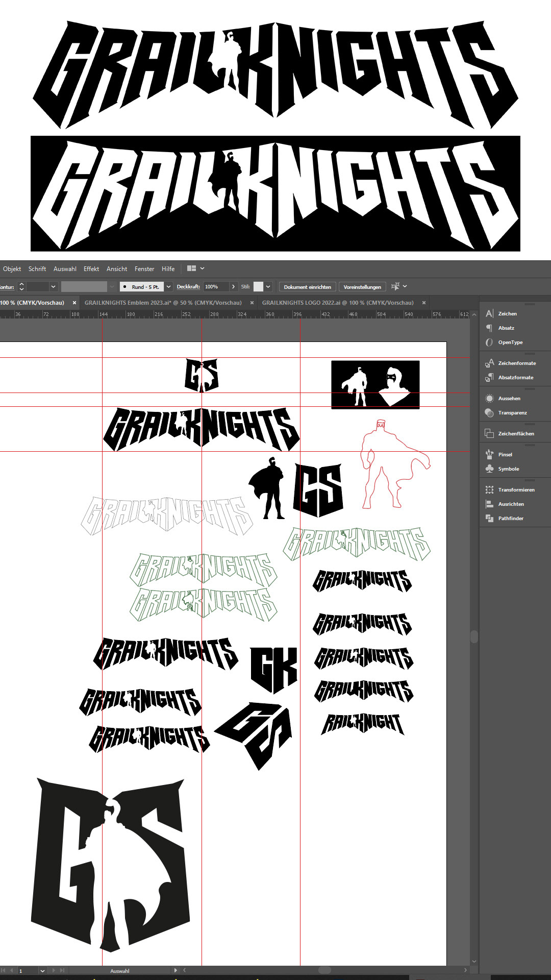
Task: Click the arrange documents icon in menu bar
Action: pyautogui.click(x=192, y=268)
